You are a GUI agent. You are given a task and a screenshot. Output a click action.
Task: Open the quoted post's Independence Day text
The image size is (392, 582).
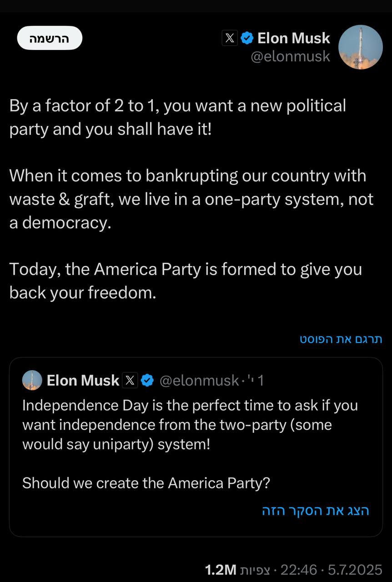click(190, 424)
